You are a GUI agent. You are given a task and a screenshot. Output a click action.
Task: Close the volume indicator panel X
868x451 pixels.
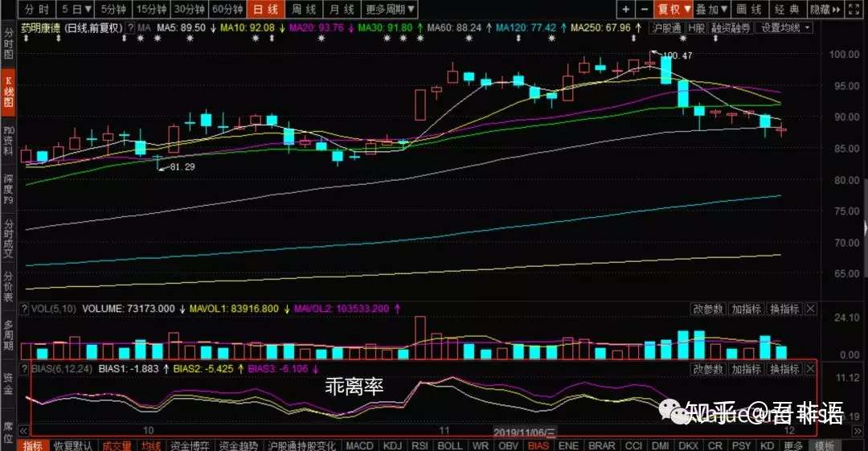[810, 309]
